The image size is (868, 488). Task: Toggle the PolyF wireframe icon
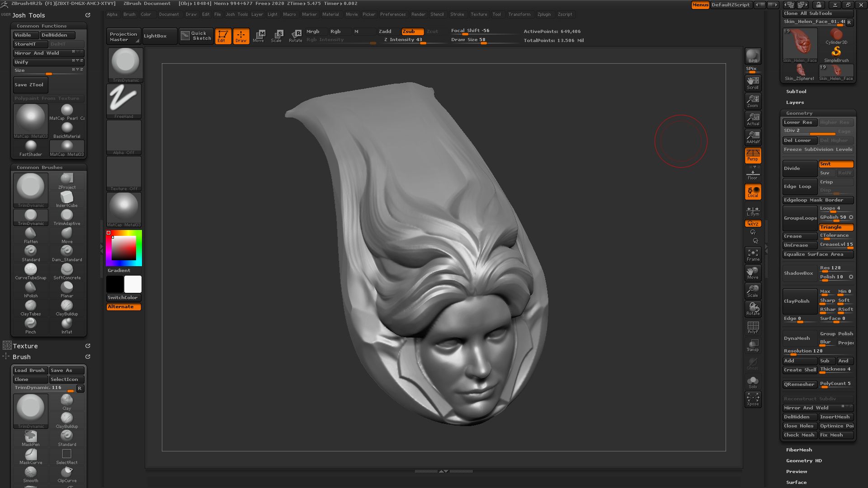753,327
